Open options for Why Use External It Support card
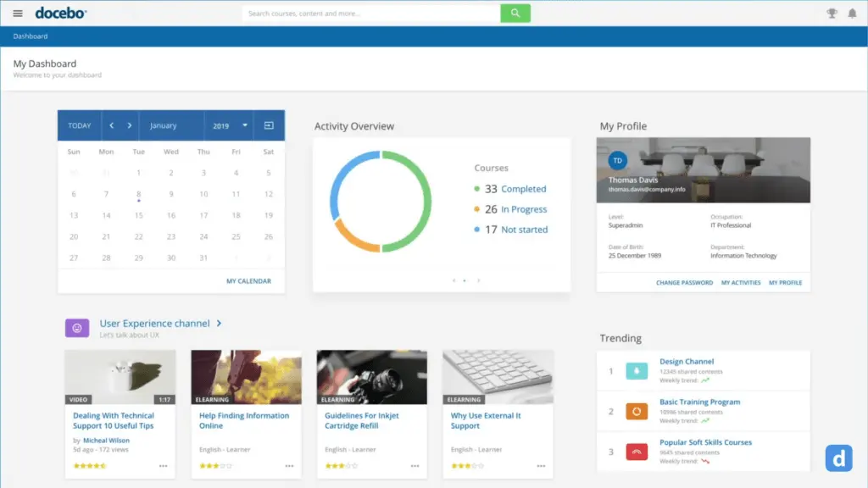Screen dimensions: 868x488 [x=541, y=466]
